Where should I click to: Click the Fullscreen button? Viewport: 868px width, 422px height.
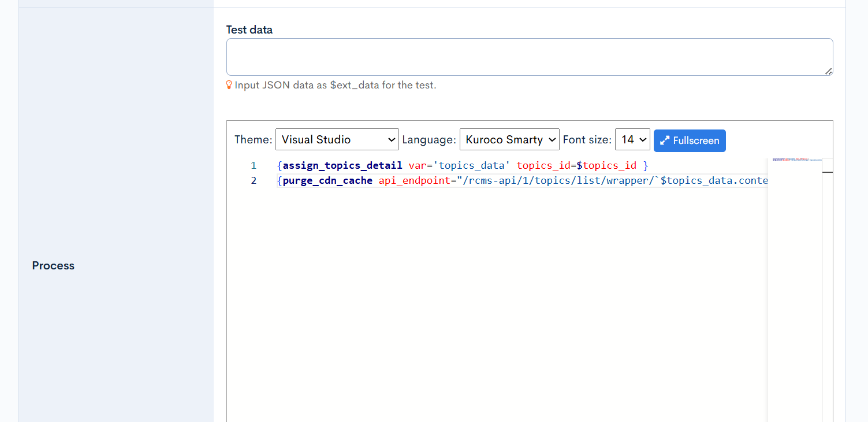pos(690,140)
